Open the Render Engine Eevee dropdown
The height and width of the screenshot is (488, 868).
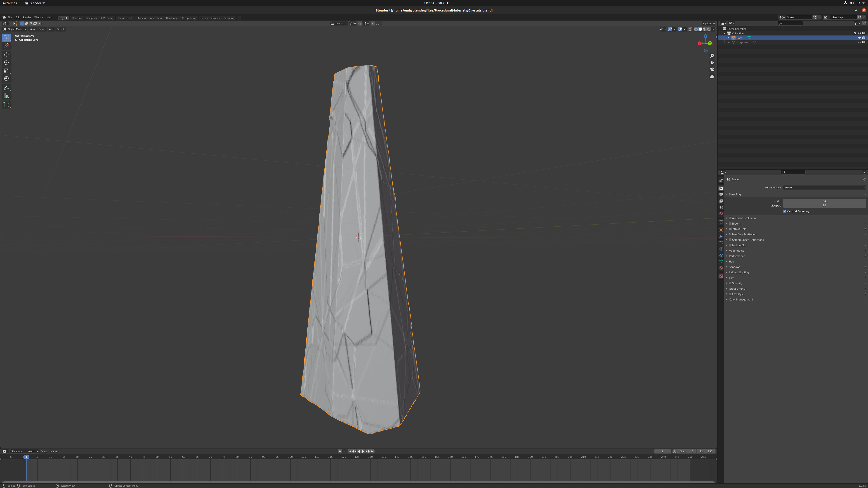coord(824,188)
